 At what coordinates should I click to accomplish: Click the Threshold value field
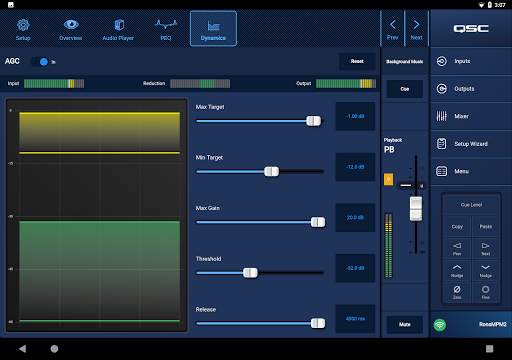pyautogui.click(x=355, y=268)
